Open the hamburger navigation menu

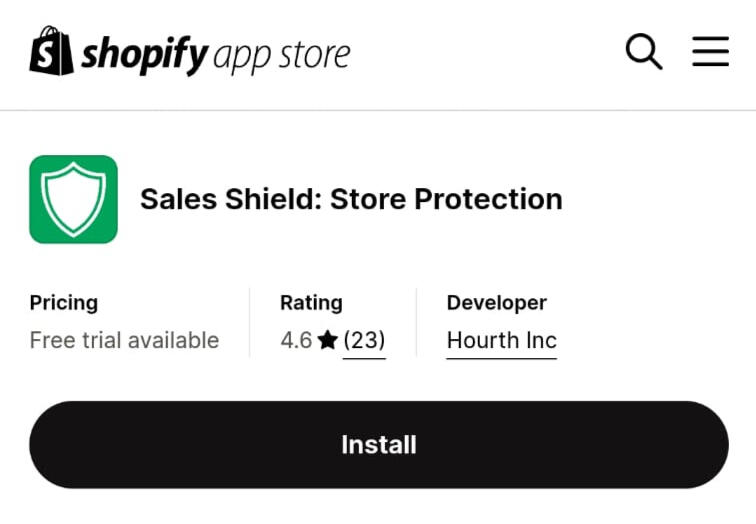pos(710,52)
